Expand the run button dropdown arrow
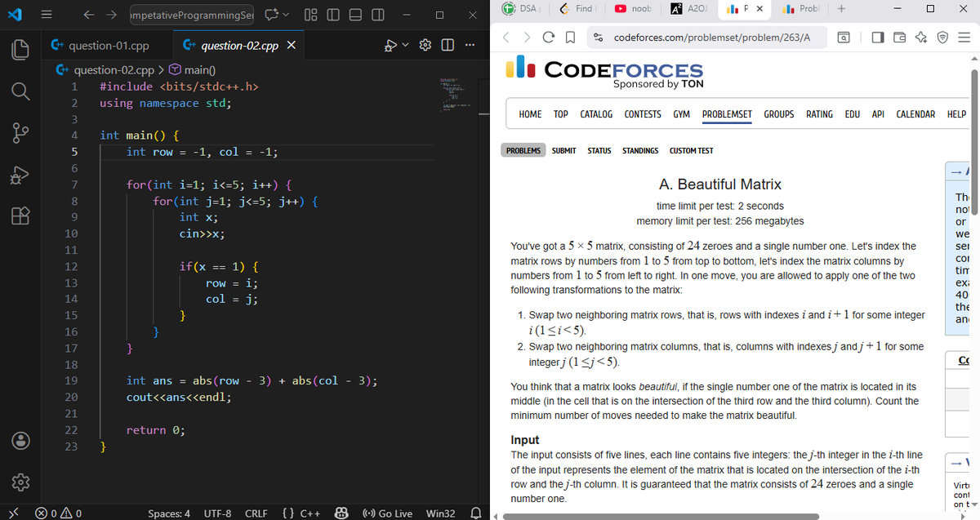The image size is (980, 520). (x=407, y=47)
